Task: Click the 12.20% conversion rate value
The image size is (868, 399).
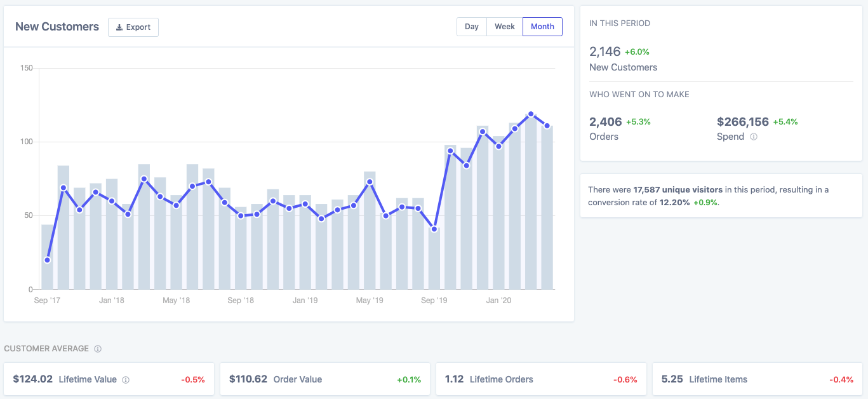Action: (x=674, y=203)
